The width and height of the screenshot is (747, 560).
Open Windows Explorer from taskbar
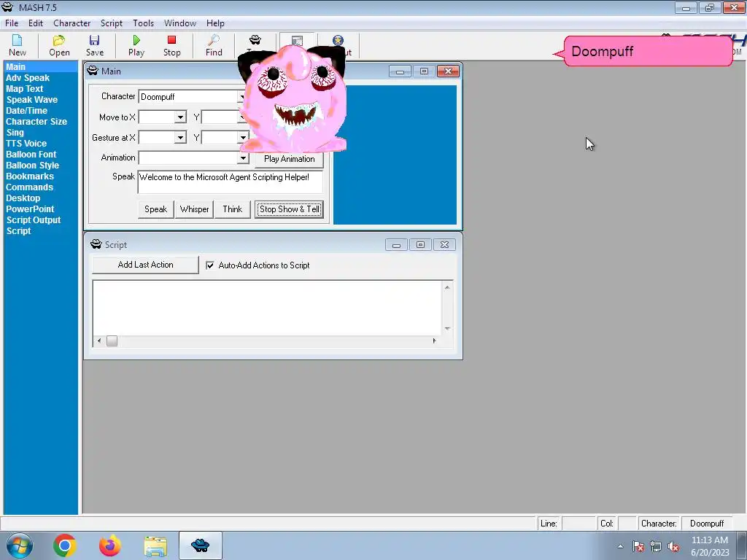pyautogui.click(x=155, y=546)
